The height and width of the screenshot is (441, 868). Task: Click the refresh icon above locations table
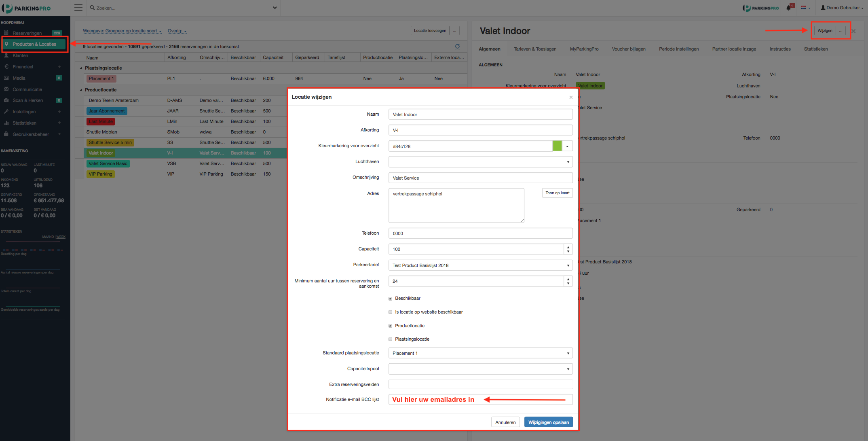[457, 47]
